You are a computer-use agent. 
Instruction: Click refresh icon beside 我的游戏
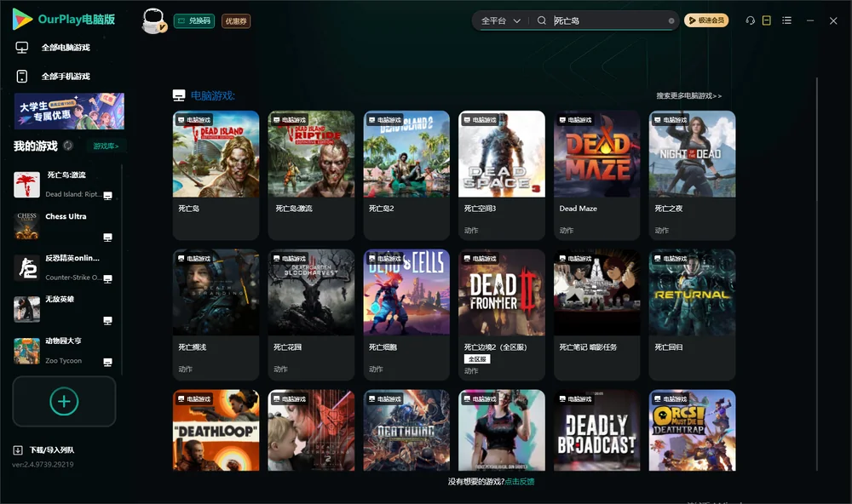pyautogui.click(x=68, y=146)
